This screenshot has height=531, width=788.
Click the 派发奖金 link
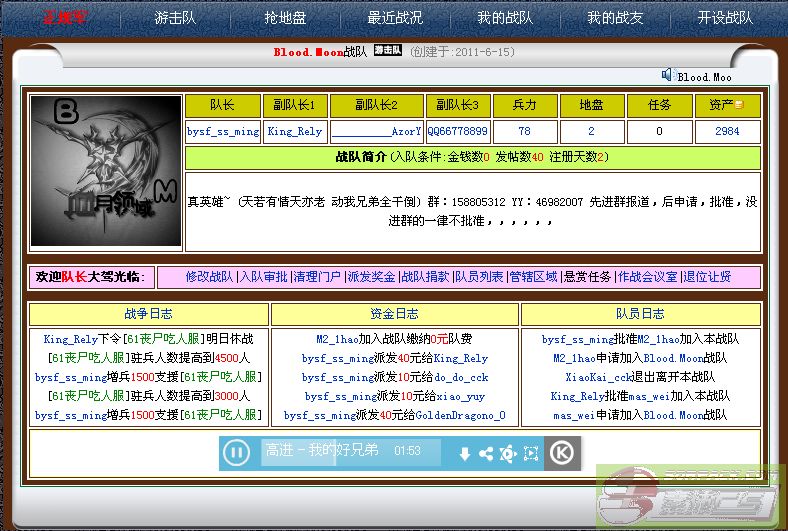(x=371, y=277)
